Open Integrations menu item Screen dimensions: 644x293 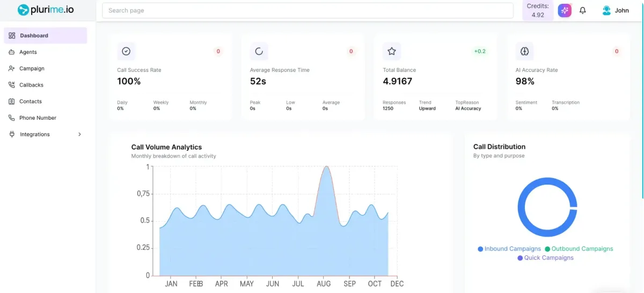pos(45,134)
